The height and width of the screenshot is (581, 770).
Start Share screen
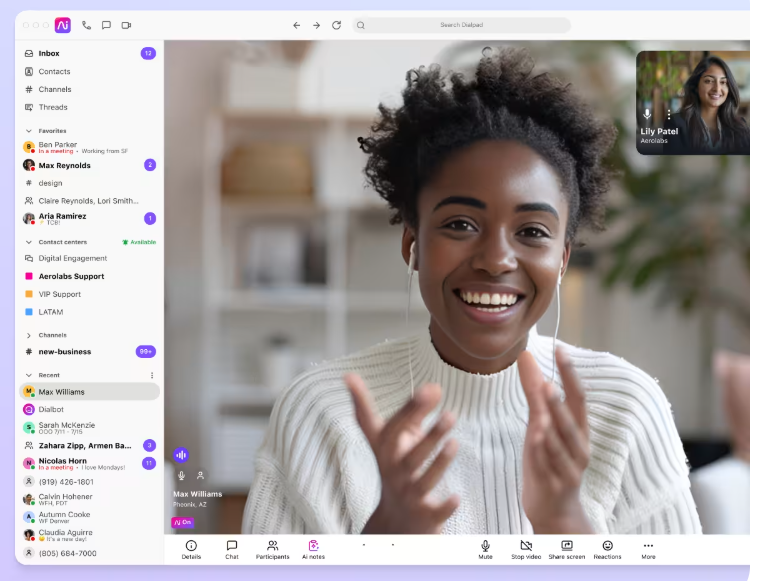(567, 550)
